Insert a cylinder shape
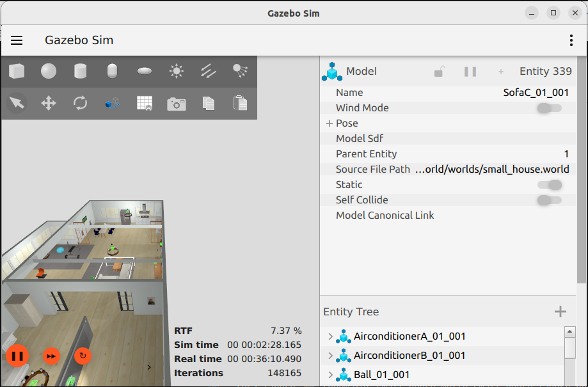588x387 pixels. click(81, 71)
